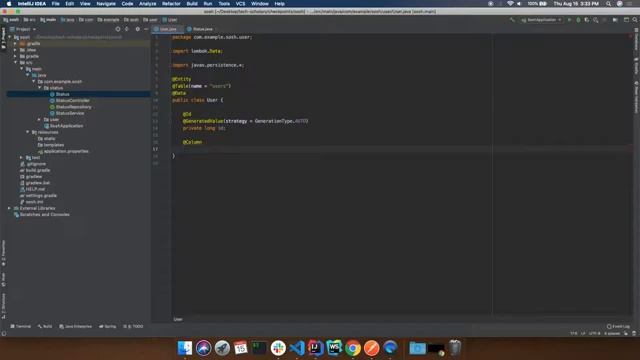Collapse the main folder arrow
This screenshot has width=640, height=360.
click(22, 69)
